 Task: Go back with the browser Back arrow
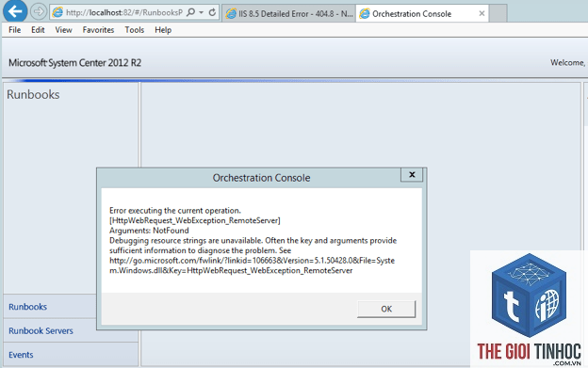tap(15, 11)
